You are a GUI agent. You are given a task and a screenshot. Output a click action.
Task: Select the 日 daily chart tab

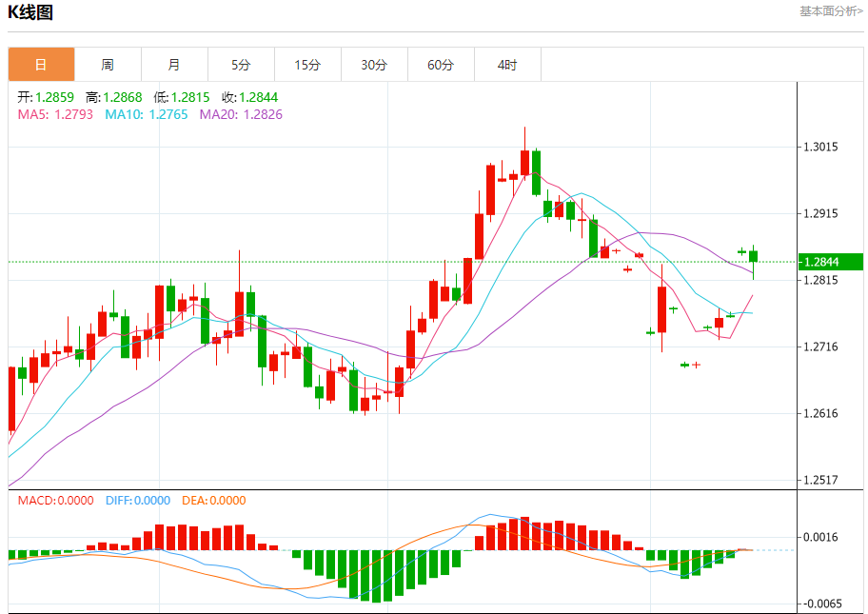41,65
